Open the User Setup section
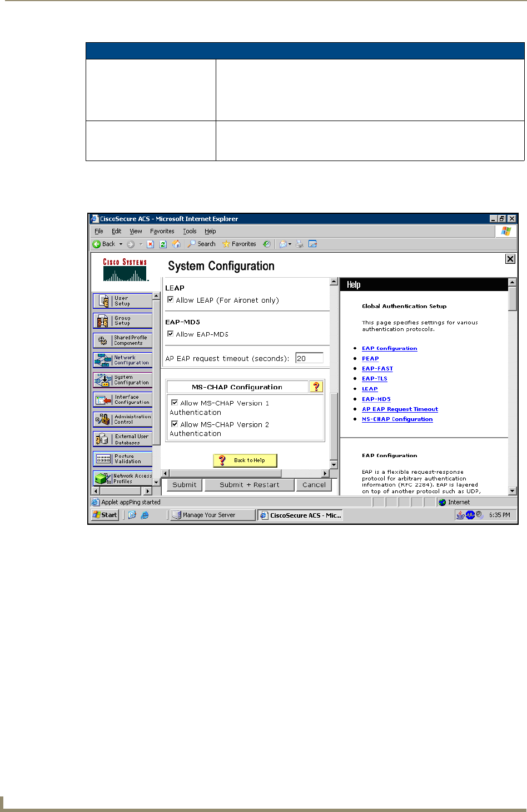The height and width of the screenshot is (812, 527). tap(122, 301)
